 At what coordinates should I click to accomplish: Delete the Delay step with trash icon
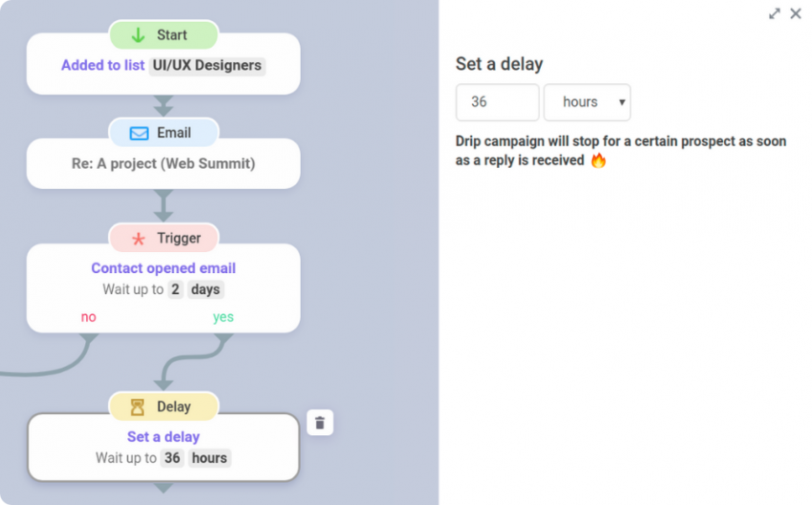pos(320,423)
